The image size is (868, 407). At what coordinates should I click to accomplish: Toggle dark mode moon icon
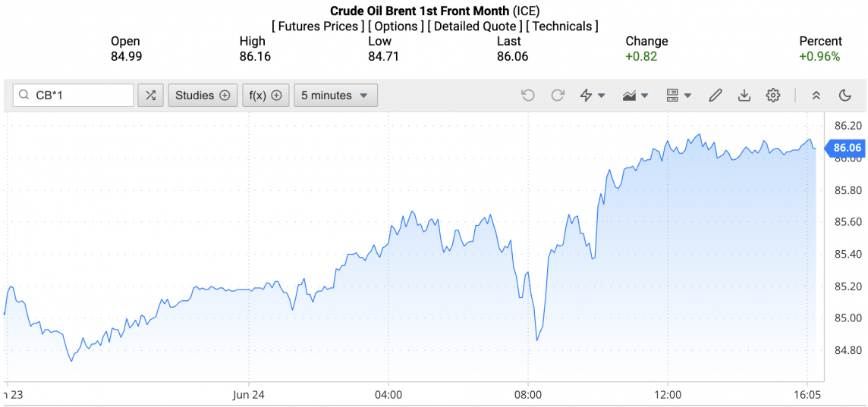coord(845,95)
